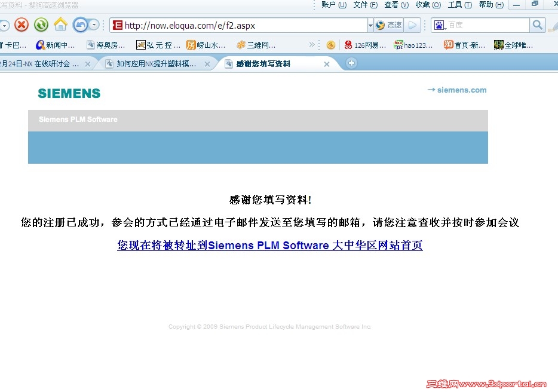
Task: Open the 首页-新... Taobao bookmark
Action: pyautogui.click(x=464, y=45)
